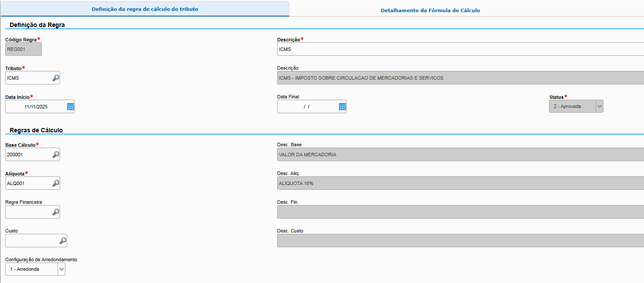Click the Alíquota label text
644x283 pixels.
coord(15,174)
